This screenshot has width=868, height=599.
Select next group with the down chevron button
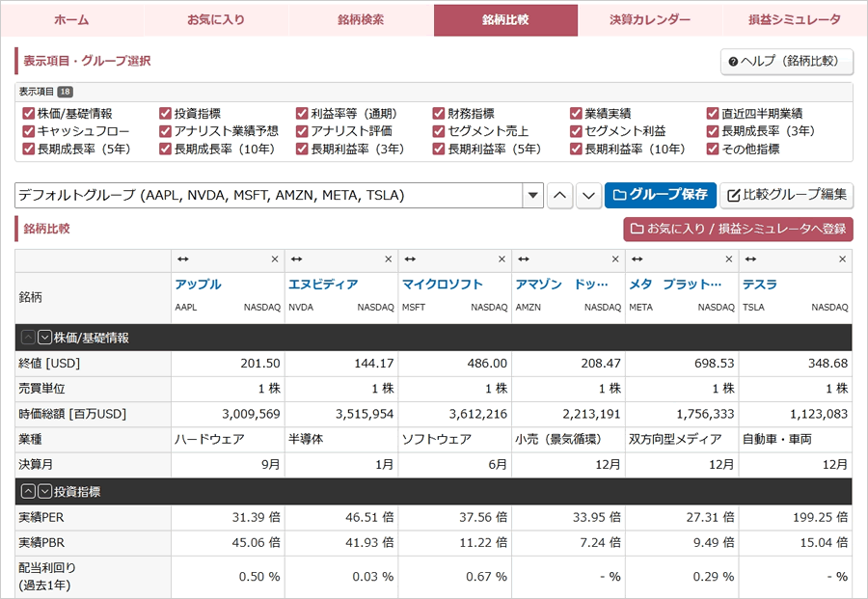click(x=588, y=196)
